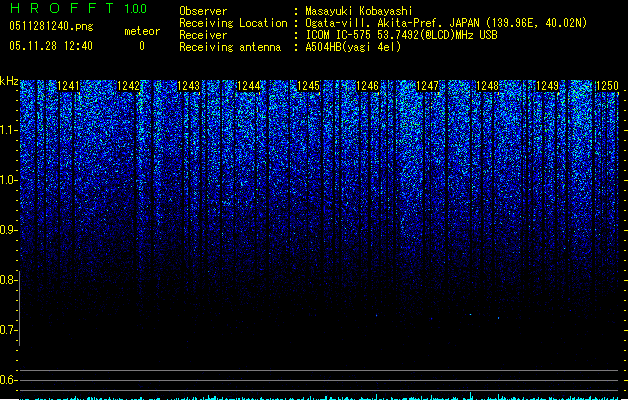
Task: Click the 1241 time marker
Action: pyautogui.click(x=69, y=86)
